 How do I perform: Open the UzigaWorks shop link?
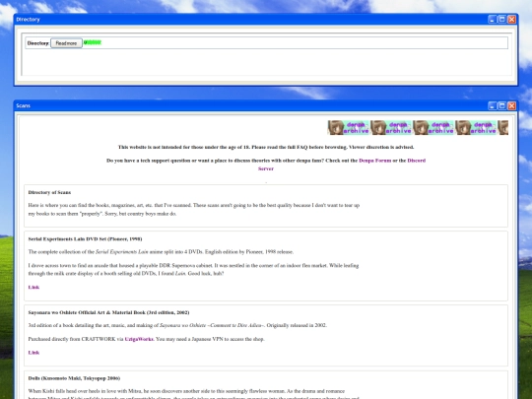[x=139, y=339]
